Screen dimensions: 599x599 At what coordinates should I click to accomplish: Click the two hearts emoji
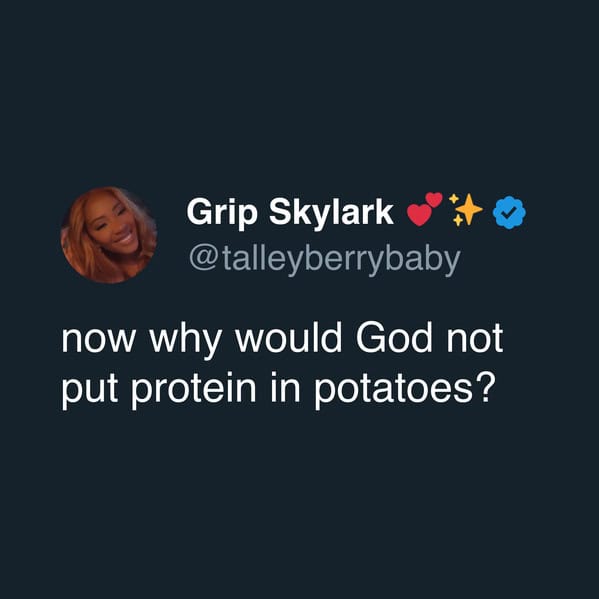click(424, 209)
